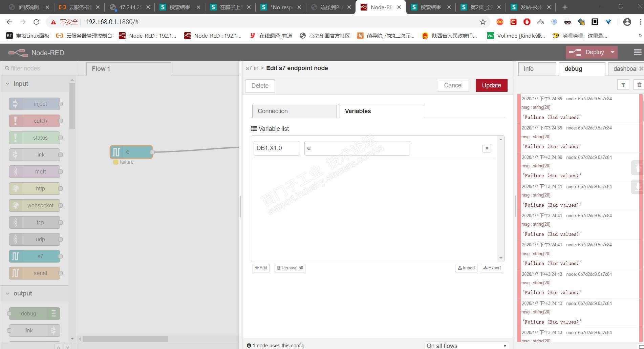Open the debug sidebar tab
The image size is (644, 349).
point(582,69)
